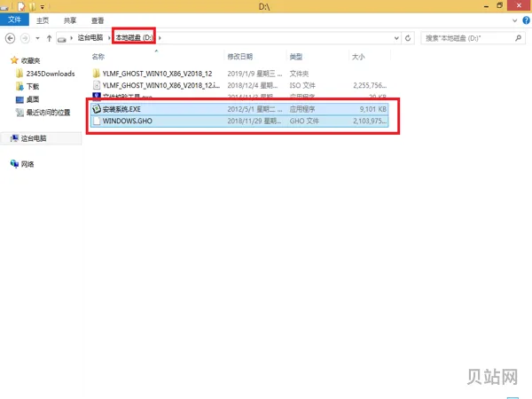The height and width of the screenshot is (399, 532).
Task: Open 最近访问的位置 in sidebar
Action: coord(48,113)
